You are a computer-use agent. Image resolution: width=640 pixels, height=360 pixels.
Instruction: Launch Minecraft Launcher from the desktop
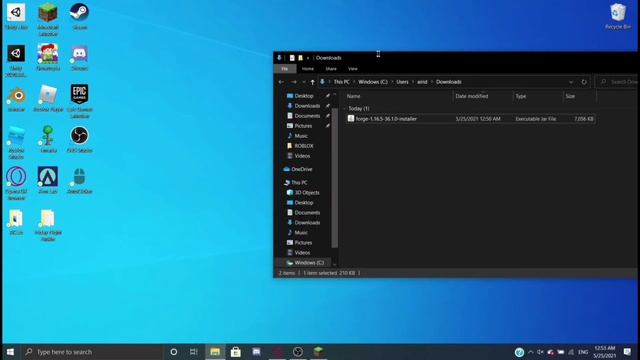tap(48, 19)
